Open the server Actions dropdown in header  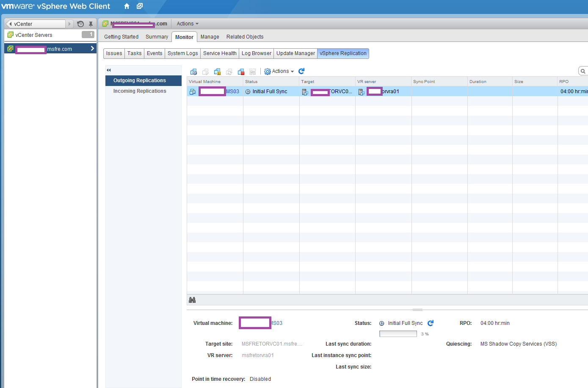(187, 24)
